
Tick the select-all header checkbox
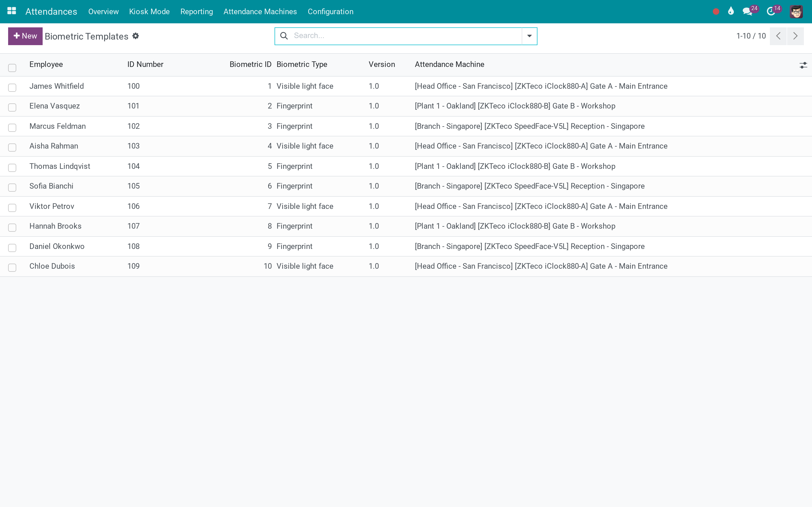coord(12,68)
